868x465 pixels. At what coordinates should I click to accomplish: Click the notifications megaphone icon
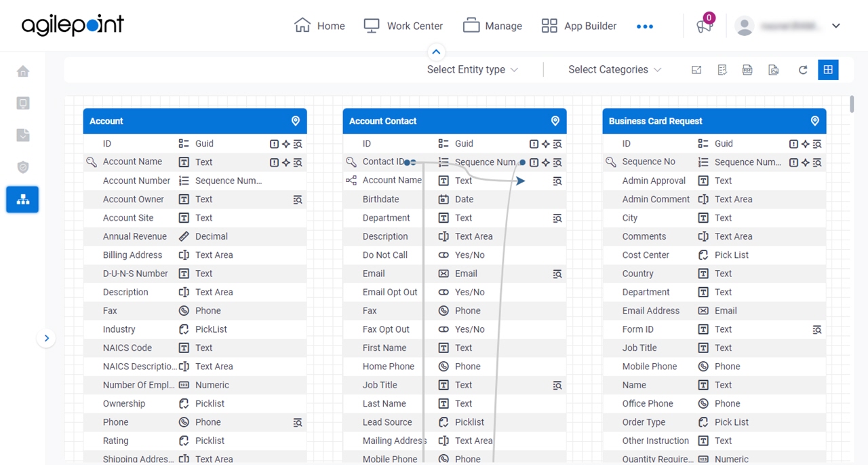point(705,26)
